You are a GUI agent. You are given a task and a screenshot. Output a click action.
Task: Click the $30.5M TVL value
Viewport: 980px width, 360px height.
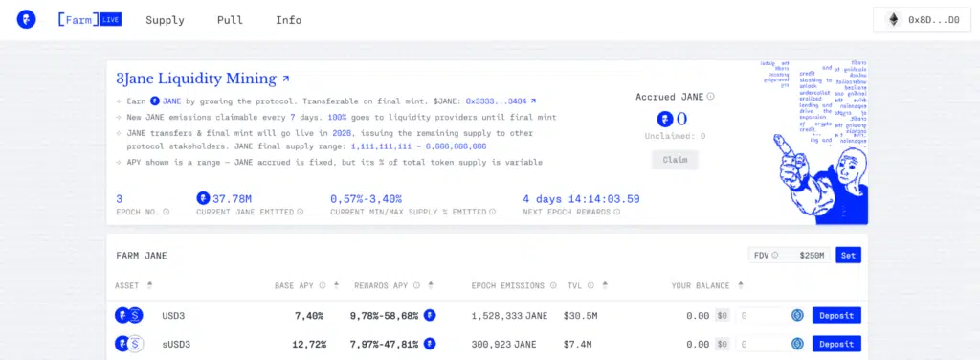(580, 316)
